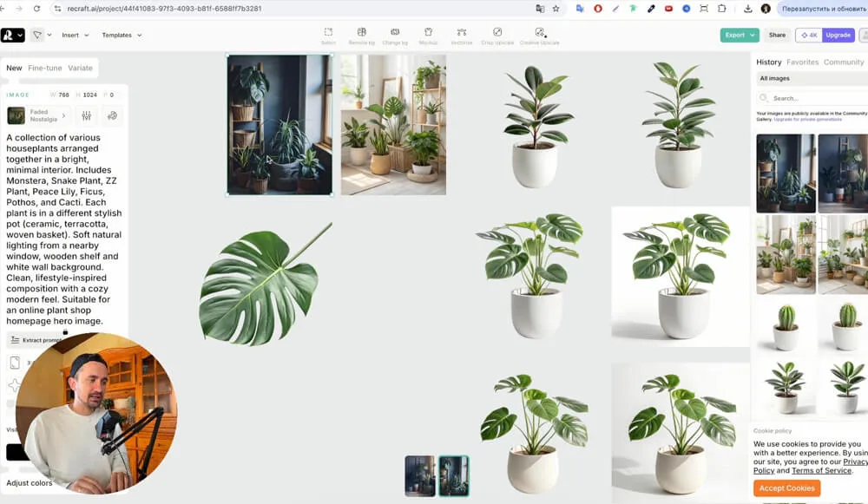Click the Change bg tool
This screenshot has width=868, height=504.
coord(395,36)
